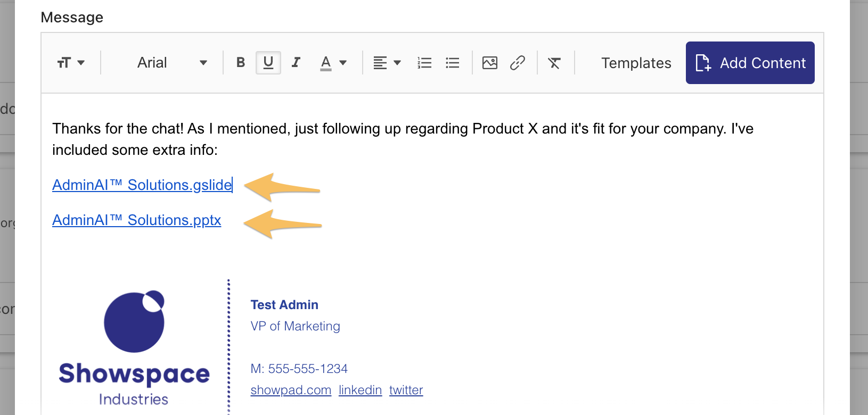Click the phone number M: 555-555-1234
The width and height of the screenshot is (868, 415).
(x=299, y=369)
